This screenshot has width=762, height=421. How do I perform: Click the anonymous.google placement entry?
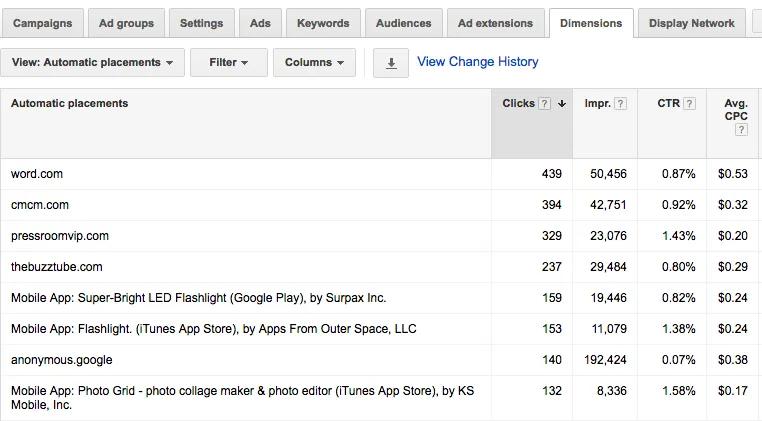62,360
